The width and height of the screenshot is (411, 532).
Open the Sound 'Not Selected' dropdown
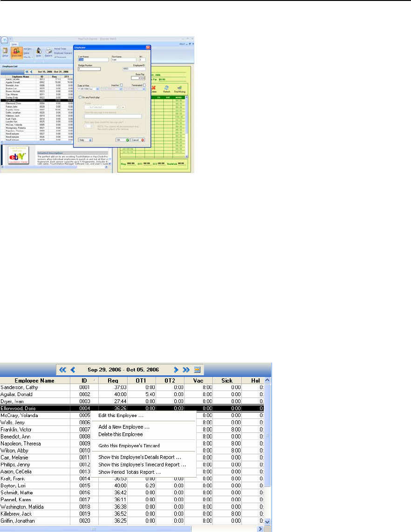click(102, 107)
